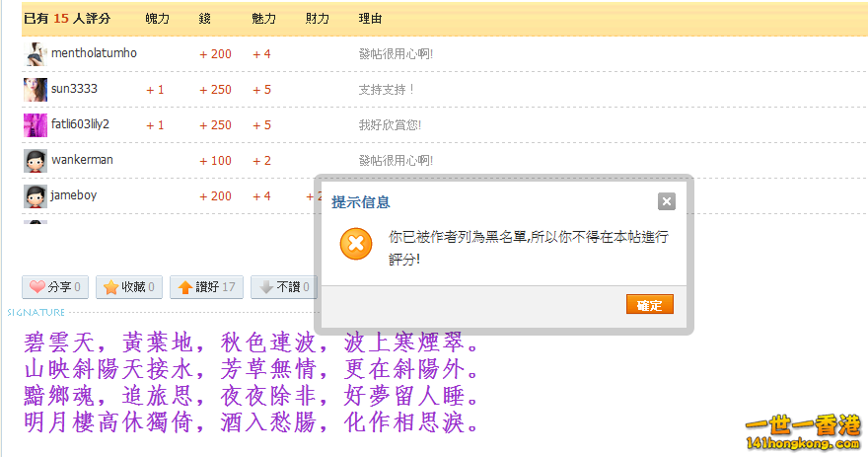Open fatli603lily2 user profile link
This screenshot has height=457, width=868.
point(80,124)
